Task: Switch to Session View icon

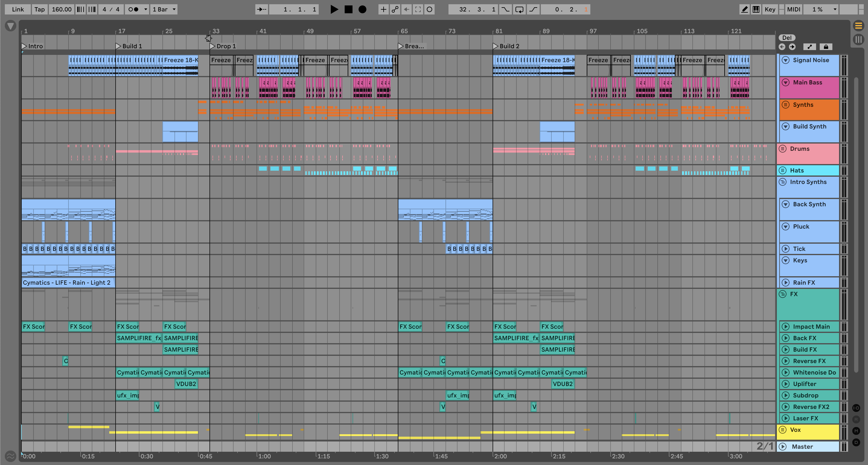Action: point(858,40)
